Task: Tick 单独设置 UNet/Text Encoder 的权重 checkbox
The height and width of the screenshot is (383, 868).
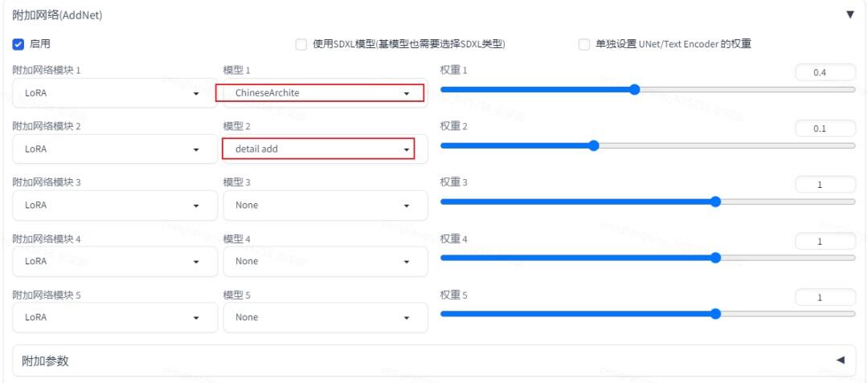Action: pyautogui.click(x=584, y=44)
